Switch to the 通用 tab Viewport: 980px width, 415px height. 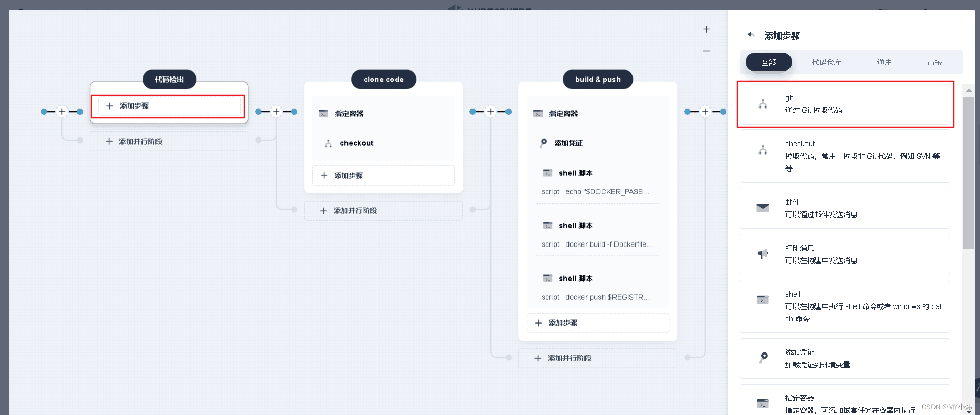884,62
